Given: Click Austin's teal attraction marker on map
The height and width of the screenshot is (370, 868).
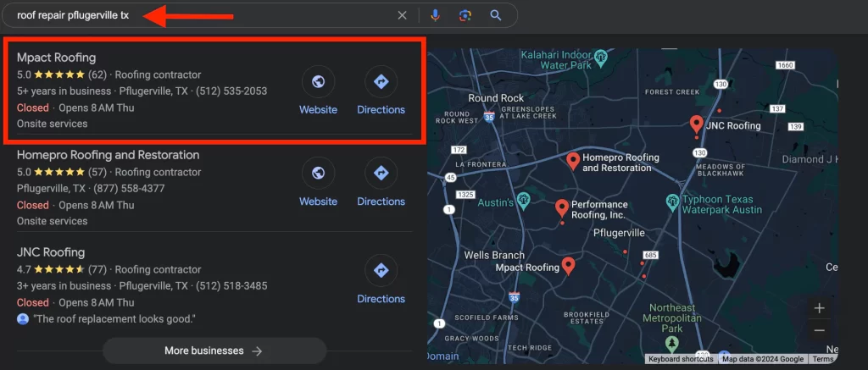Looking at the screenshot, I should (x=522, y=199).
